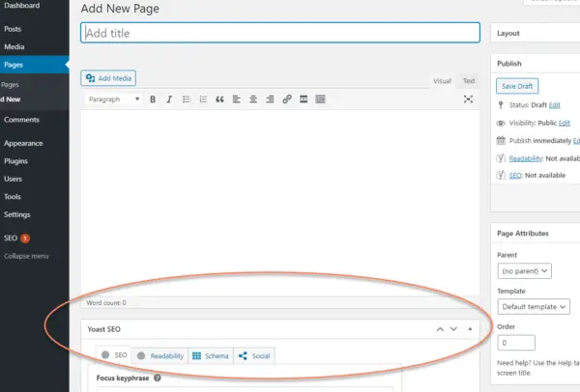The image size is (580, 392).
Task: Switch to the Visual editor tab
Action: coord(442,81)
